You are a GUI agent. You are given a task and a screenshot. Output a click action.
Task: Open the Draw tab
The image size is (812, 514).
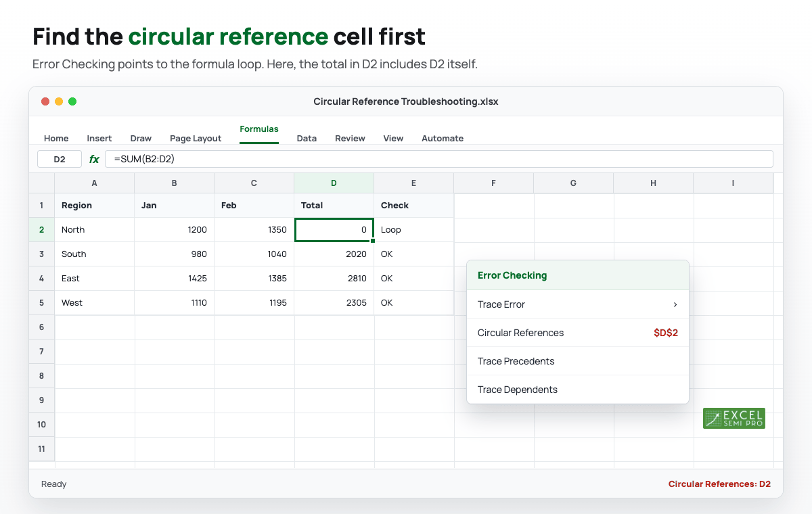pos(141,138)
